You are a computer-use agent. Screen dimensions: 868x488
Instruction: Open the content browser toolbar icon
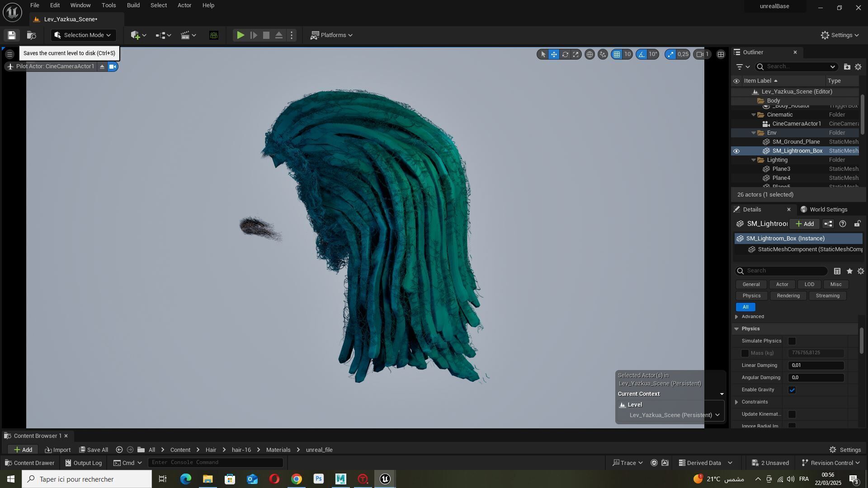(31, 35)
